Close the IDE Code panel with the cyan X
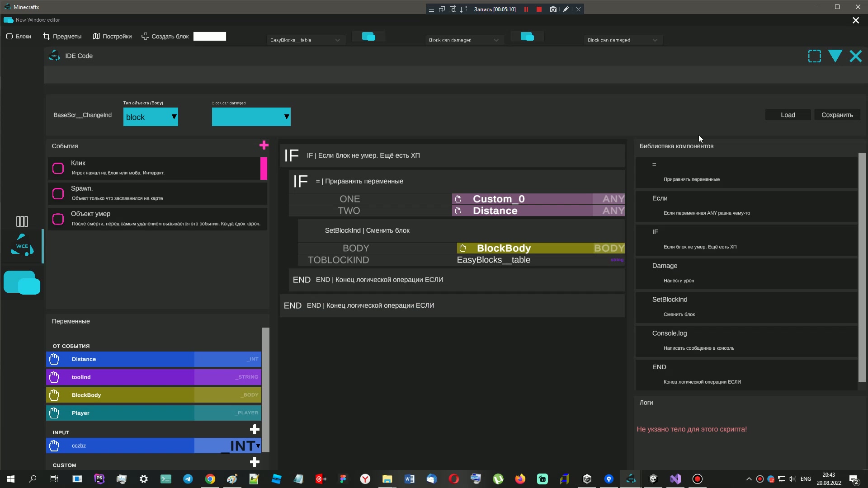The width and height of the screenshot is (868, 488). coord(856,56)
